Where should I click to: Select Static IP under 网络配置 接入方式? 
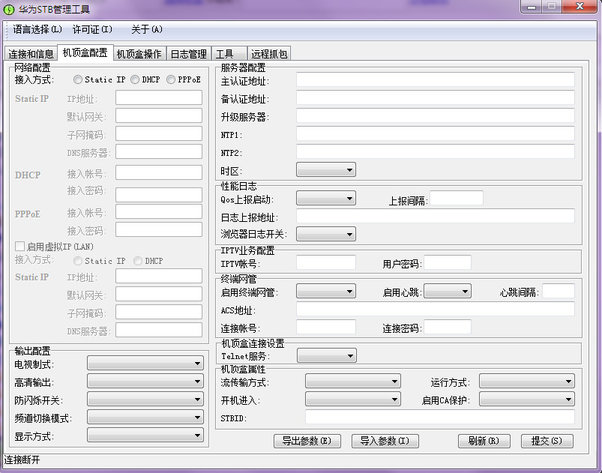click(99, 79)
